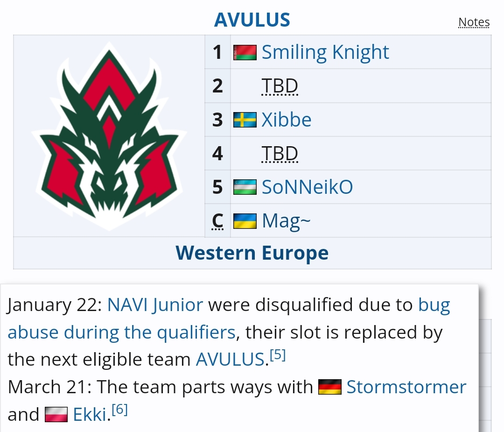Toggle the Notes abbreviation label
504x432 pixels.
pyautogui.click(x=474, y=22)
